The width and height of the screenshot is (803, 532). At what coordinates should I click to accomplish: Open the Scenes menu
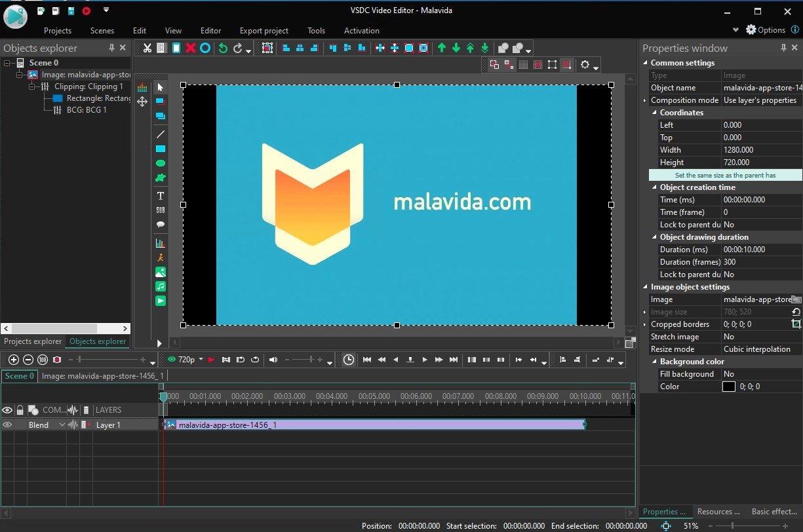(102, 31)
